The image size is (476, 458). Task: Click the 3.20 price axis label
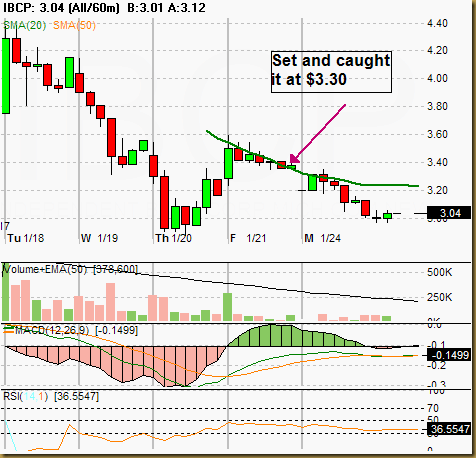[x=437, y=190]
